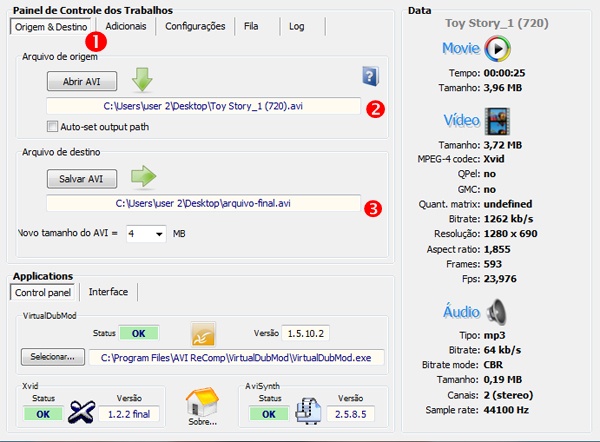The height and width of the screenshot is (442, 600).
Task: Click the Vídeo film strip icon
Action: tap(498, 123)
